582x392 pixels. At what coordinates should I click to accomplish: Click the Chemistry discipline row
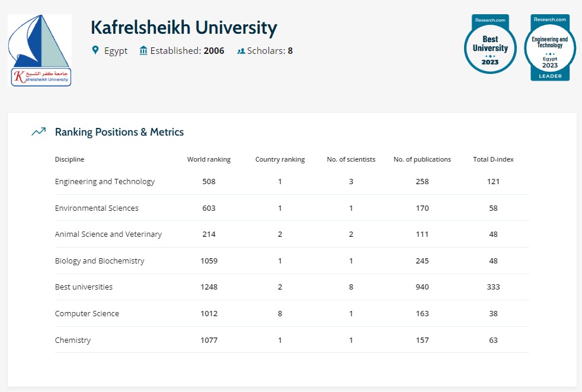(x=73, y=340)
